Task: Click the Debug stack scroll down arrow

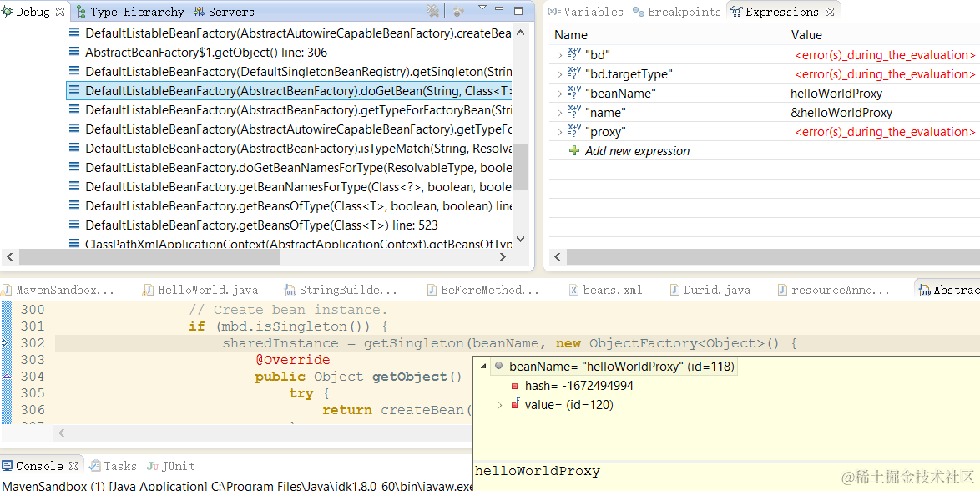Action: click(522, 240)
